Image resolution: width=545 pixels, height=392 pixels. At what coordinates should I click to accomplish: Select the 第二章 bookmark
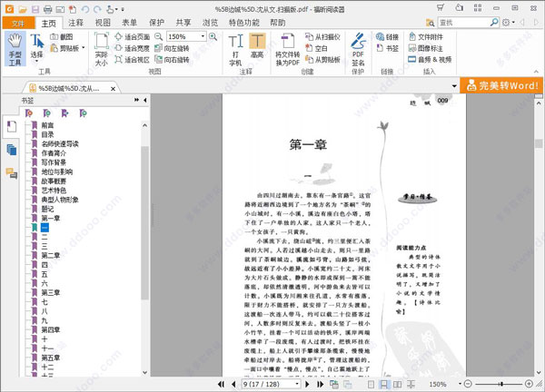click(50, 256)
